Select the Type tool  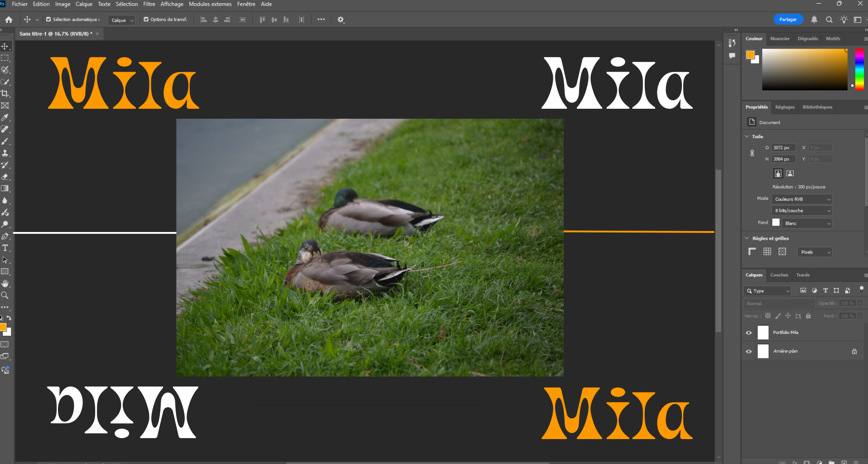point(5,248)
